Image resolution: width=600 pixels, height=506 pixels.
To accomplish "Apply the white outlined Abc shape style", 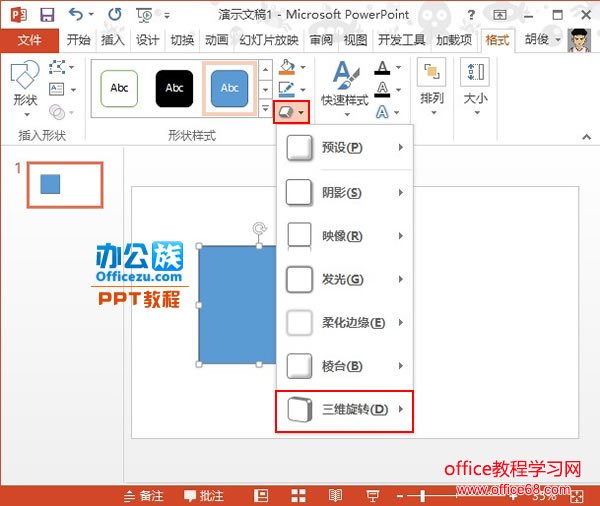I will [x=119, y=88].
